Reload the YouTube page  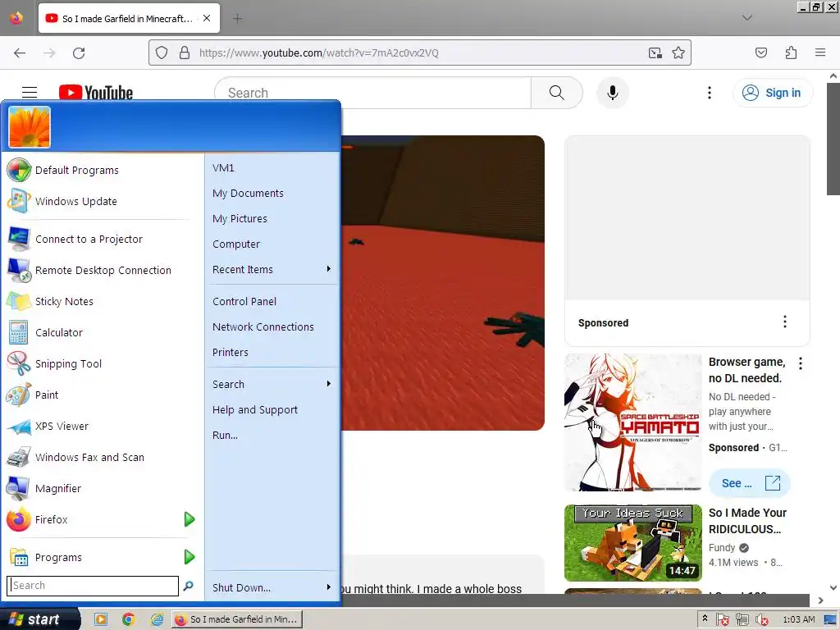(x=79, y=53)
